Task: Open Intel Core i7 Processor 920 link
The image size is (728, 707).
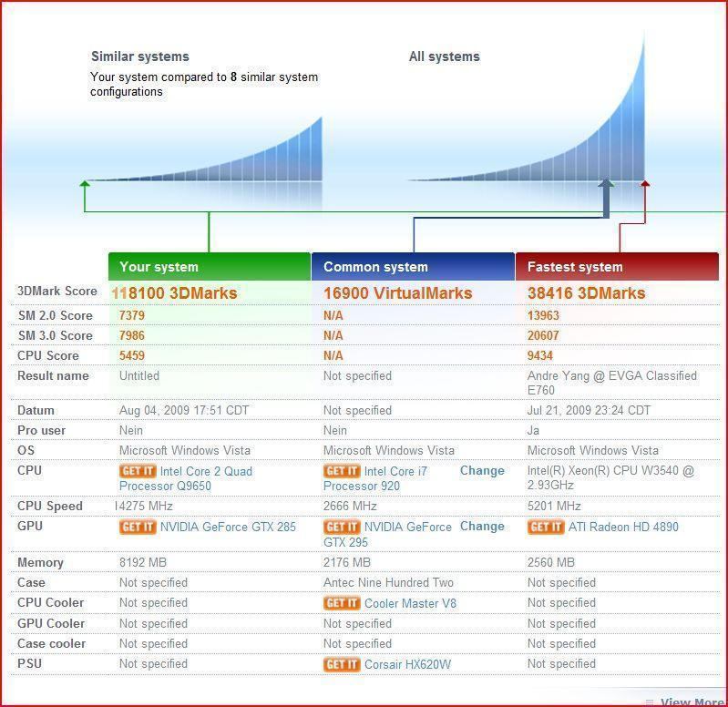Action: (x=375, y=478)
